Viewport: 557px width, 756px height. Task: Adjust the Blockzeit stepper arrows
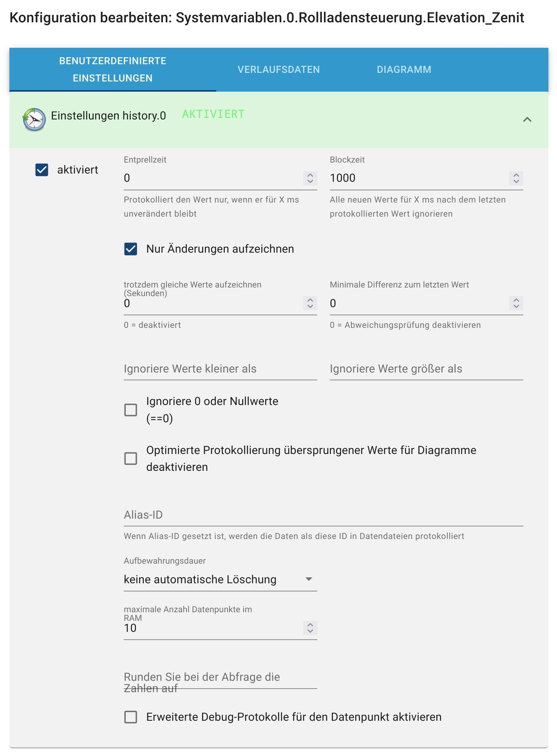[516, 178]
